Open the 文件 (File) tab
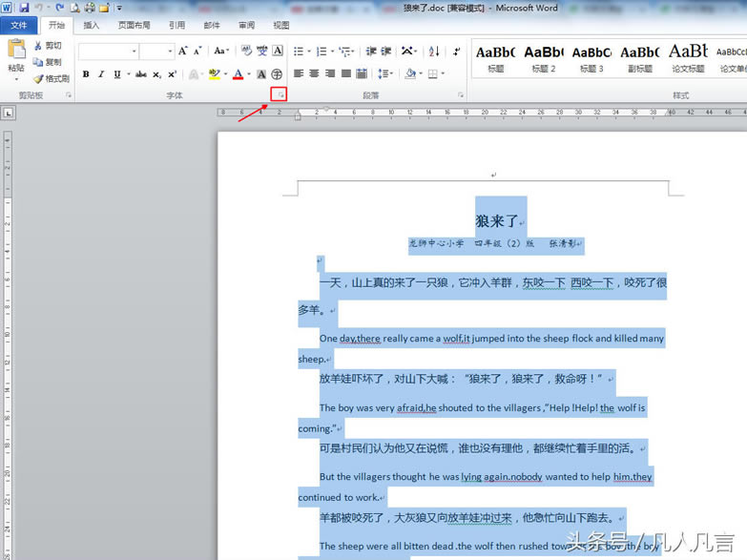Viewport: 747px width, 560px height. 19,26
